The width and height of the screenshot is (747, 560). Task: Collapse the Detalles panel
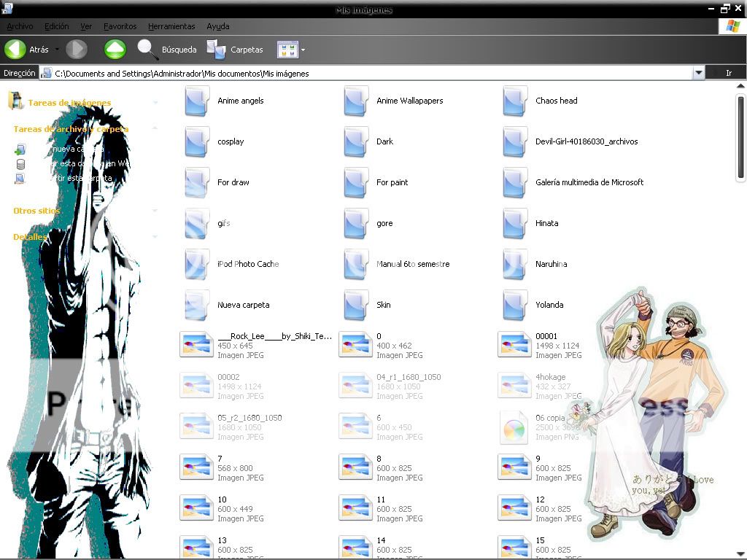(155, 236)
